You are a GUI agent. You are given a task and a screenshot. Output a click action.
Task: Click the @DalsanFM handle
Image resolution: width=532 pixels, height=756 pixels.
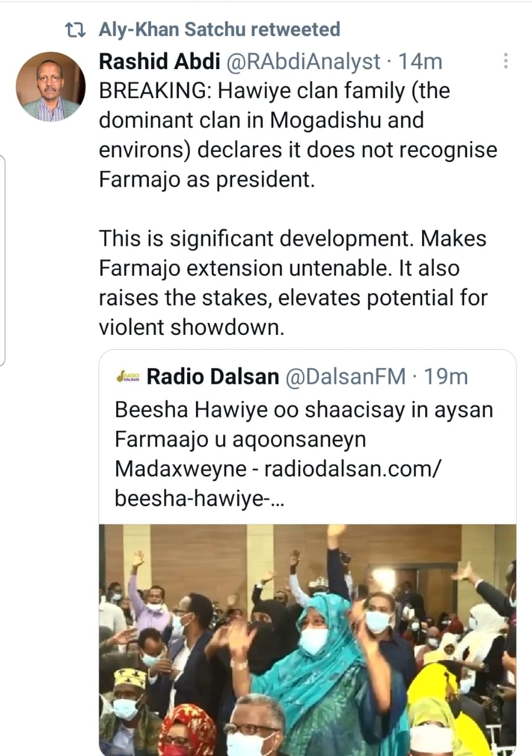pos(345,377)
